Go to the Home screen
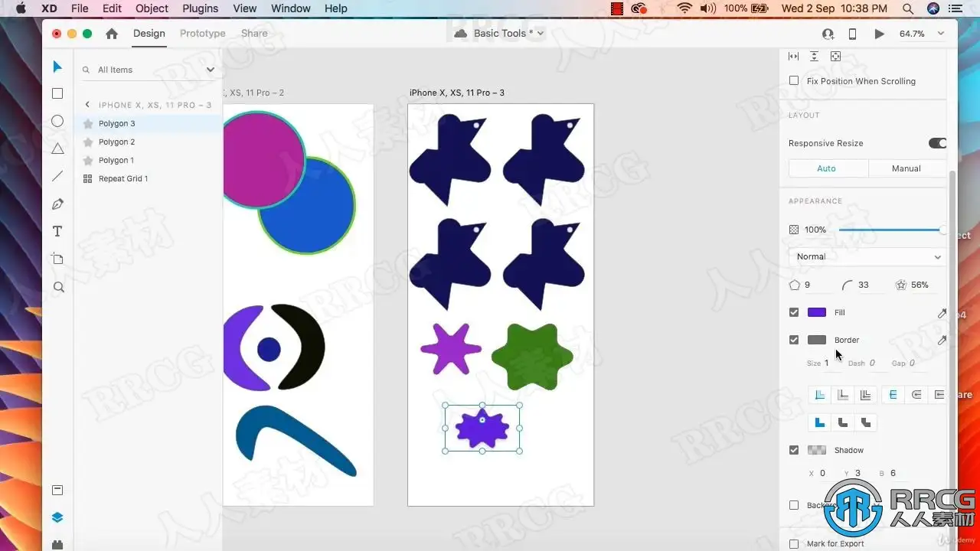 pyautogui.click(x=112, y=34)
